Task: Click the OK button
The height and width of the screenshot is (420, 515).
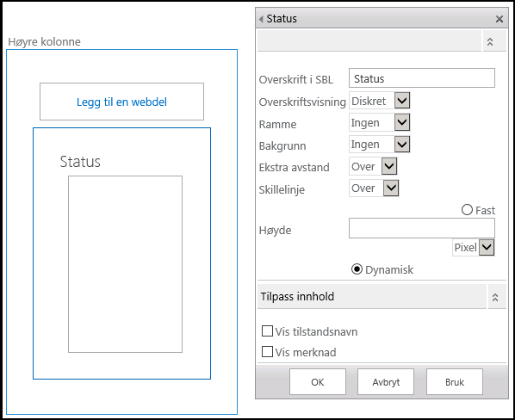Action: click(x=318, y=381)
